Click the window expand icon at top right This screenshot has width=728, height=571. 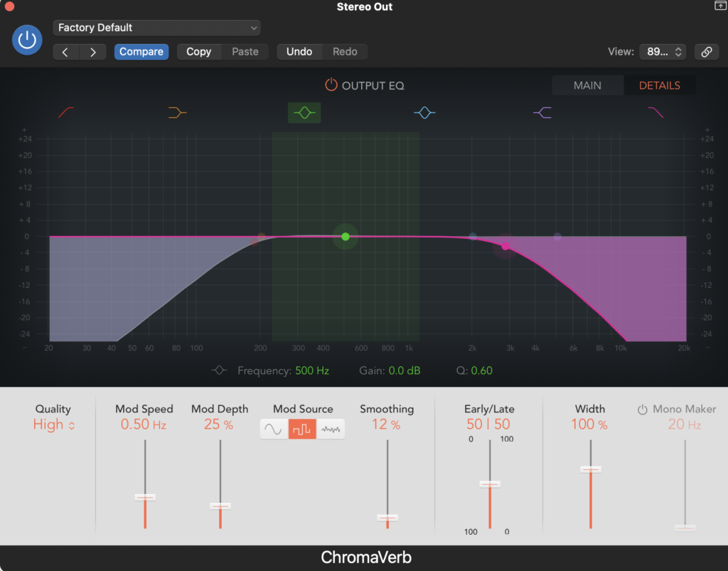tap(720, 5)
